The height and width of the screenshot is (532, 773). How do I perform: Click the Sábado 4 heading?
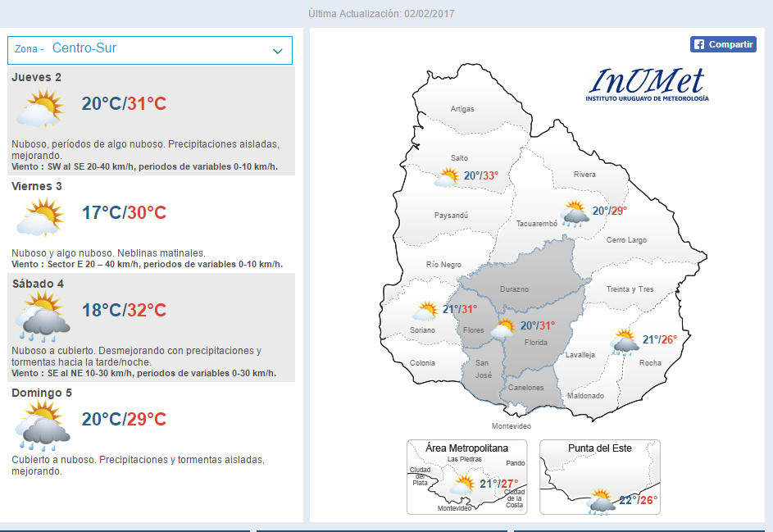(x=38, y=284)
